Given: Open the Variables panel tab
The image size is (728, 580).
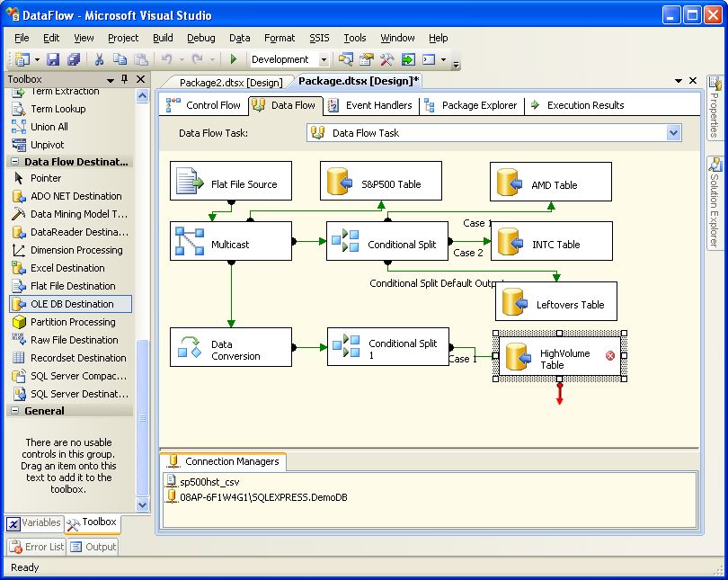Looking at the screenshot, I should (34, 522).
